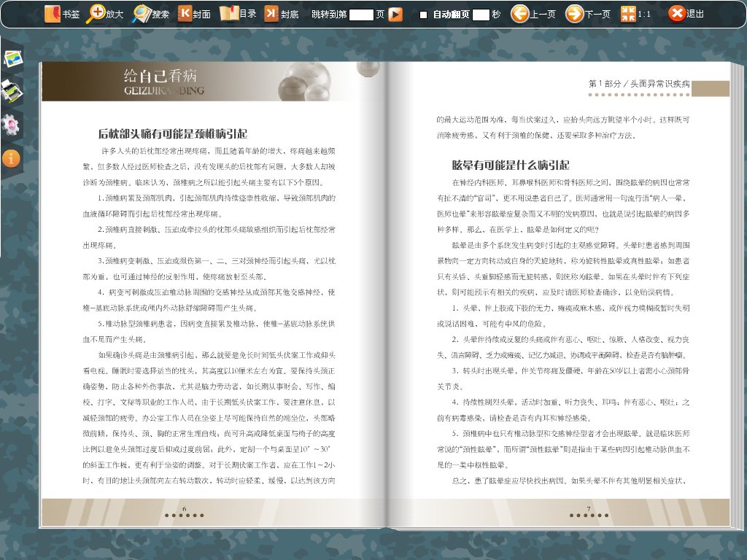The image size is (747, 560).
Task: Go to the previous page 上一页
Action: pos(533,14)
